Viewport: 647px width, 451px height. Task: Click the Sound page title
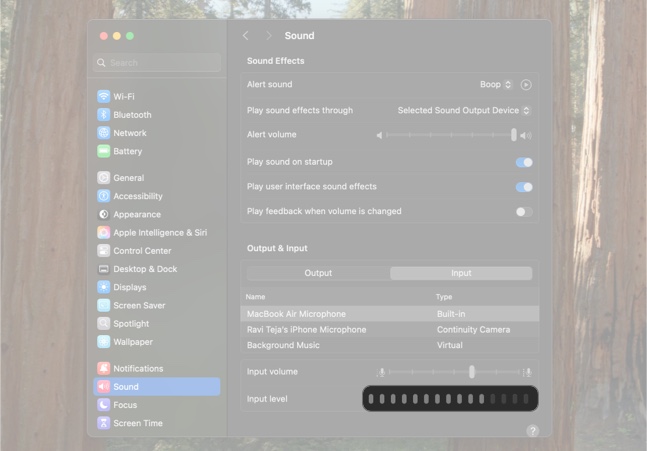coord(299,36)
